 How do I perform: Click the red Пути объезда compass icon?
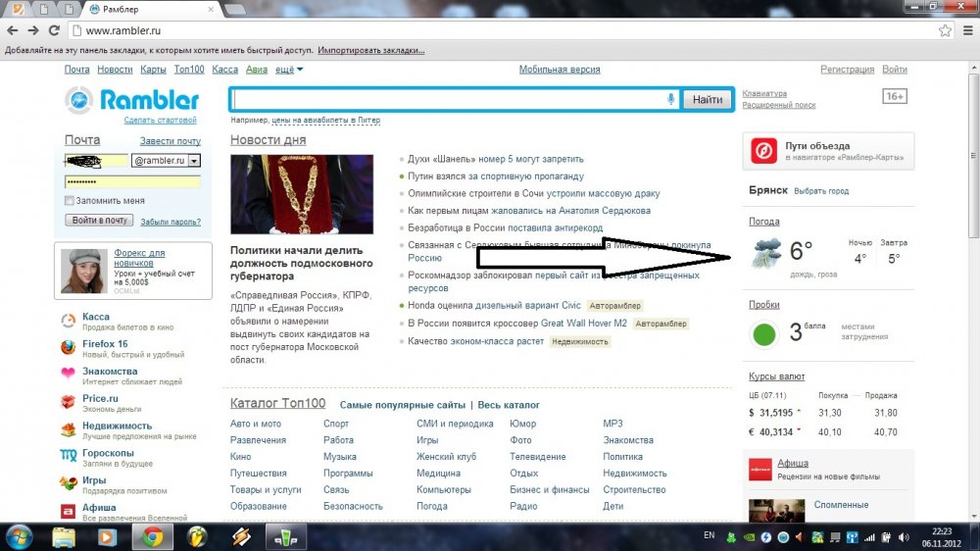[x=763, y=151]
